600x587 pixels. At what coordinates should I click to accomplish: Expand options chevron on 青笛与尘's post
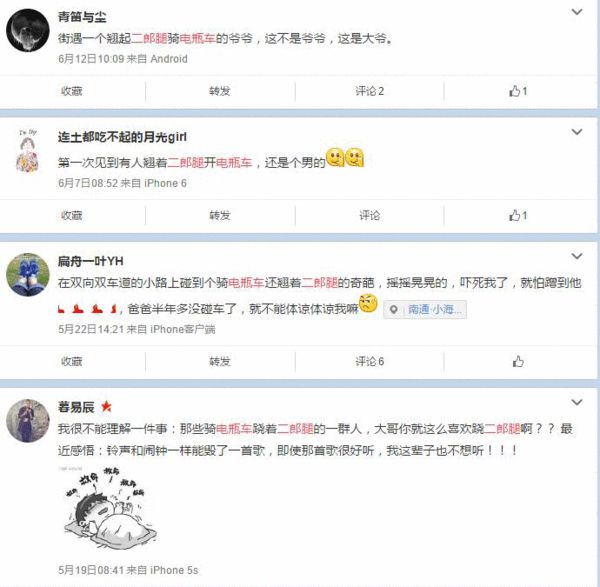[x=577, y=12]
